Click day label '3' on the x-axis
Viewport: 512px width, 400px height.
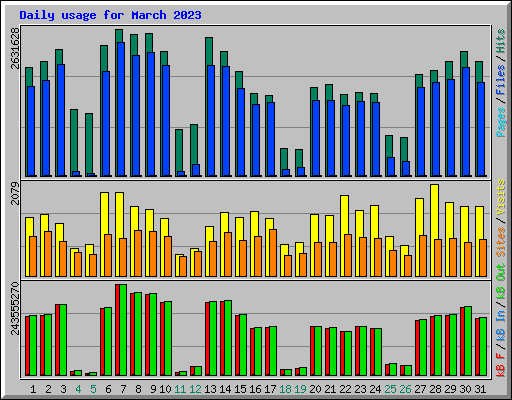pos(63,389)
